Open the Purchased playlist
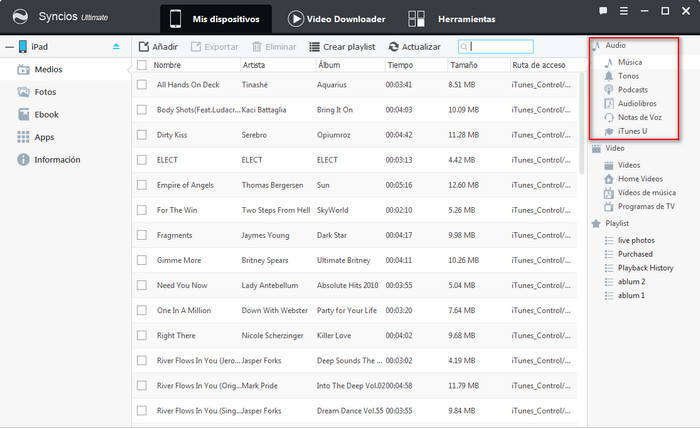700x428 pixels. tap(635, 254)
